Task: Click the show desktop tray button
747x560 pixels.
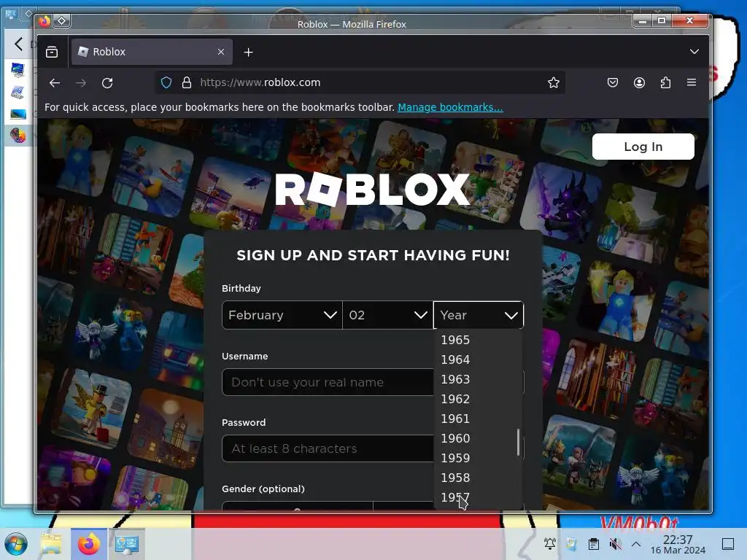Action: [x=728, y=544]
